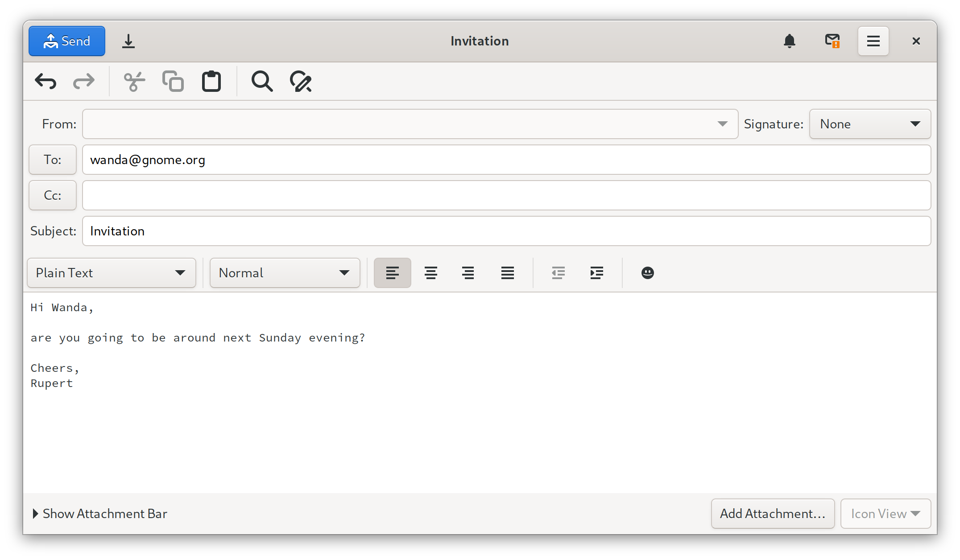Click the Find and Replace icon
960x560 pixels.
pos(301,82)
